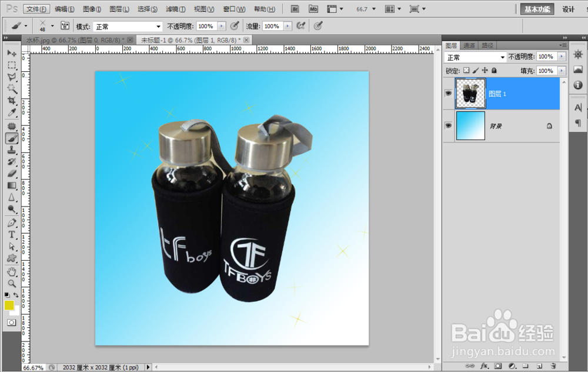The image size is (588, 372).
Task: Delete layer with trash icon
Action: (x=553, y=366)
